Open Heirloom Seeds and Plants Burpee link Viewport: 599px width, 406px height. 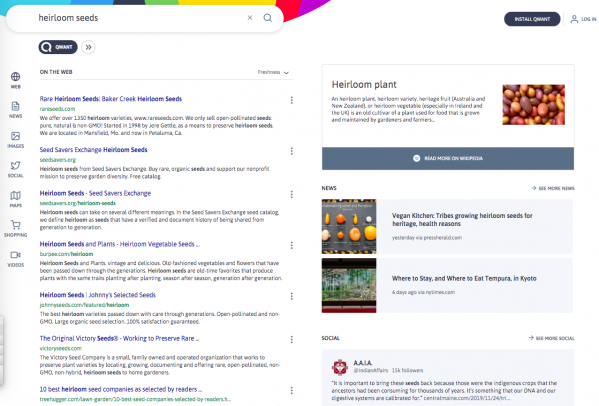(x=120, y=244)
